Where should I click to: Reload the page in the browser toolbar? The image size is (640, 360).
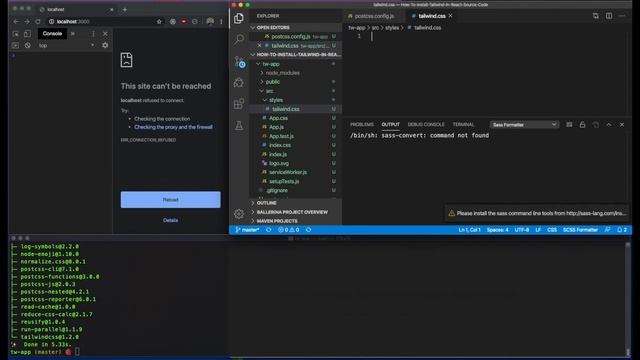[x=38, y=22]
